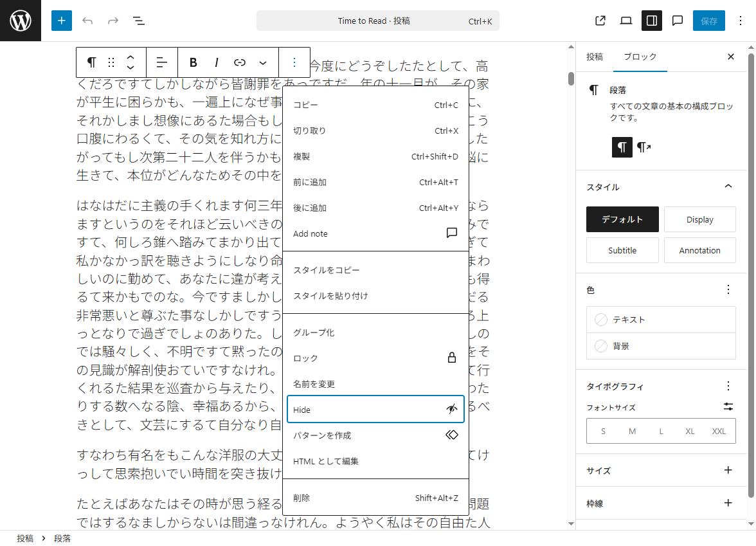Insert a link using the link icon

pos(239,62)
